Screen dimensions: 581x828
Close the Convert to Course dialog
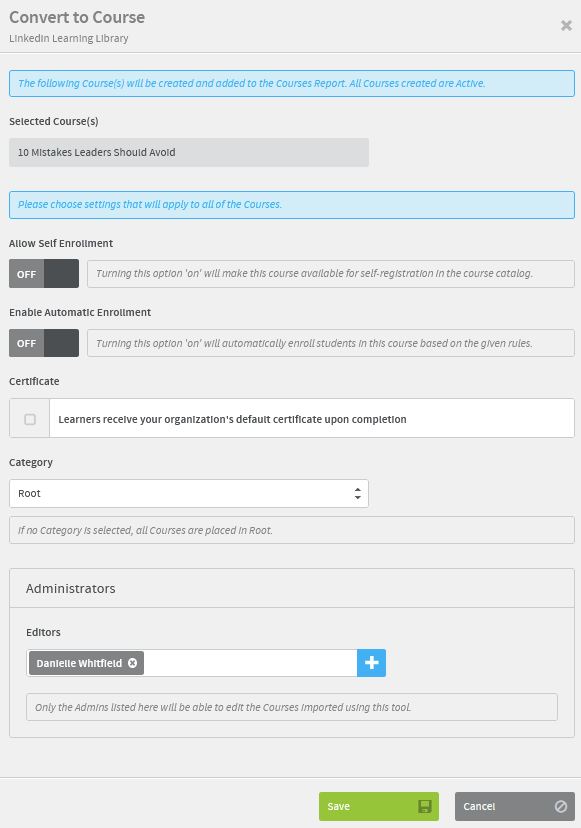pos(566,25)
